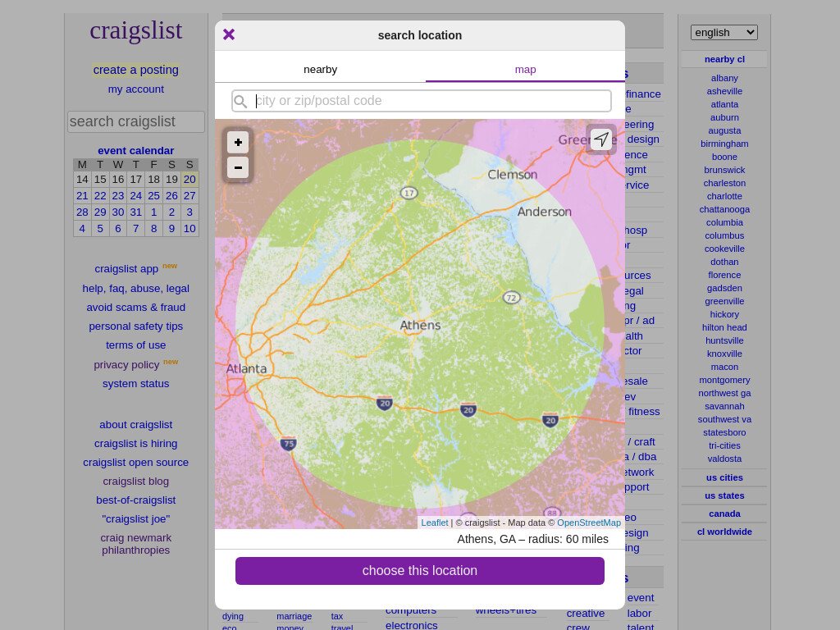Open personal safety tips
Image resolution: width=840 pixels, height=630 pixels.
[136, 326]
